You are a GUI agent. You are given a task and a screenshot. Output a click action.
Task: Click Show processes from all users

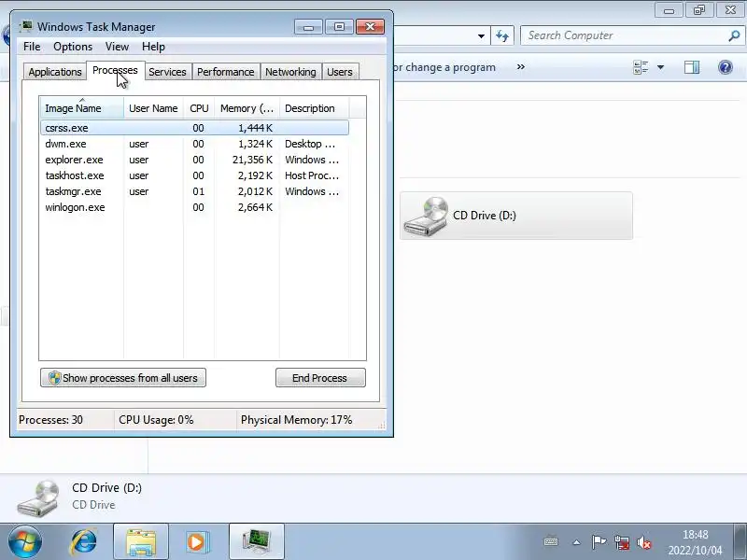[123, 378]
